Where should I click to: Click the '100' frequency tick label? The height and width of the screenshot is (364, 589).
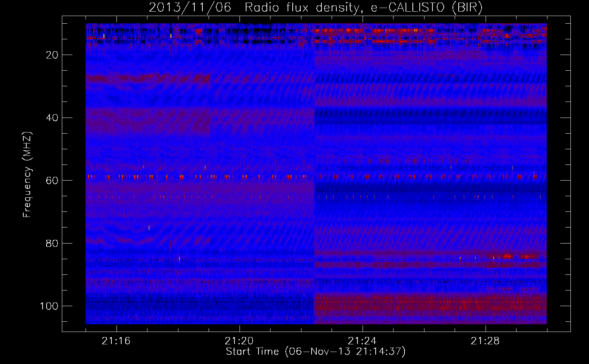pos(49,306)
